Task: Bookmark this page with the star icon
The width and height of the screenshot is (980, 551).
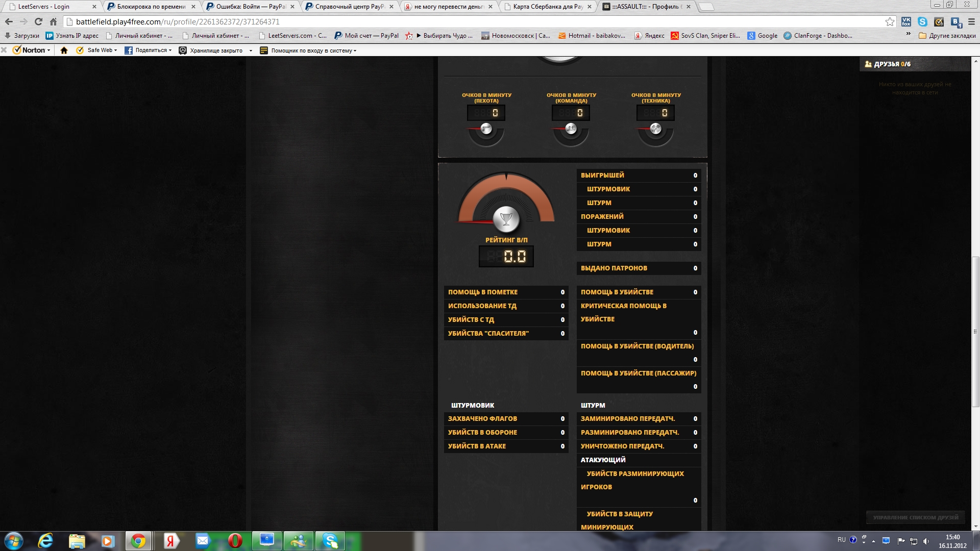Action: click(x=890, y=22)
